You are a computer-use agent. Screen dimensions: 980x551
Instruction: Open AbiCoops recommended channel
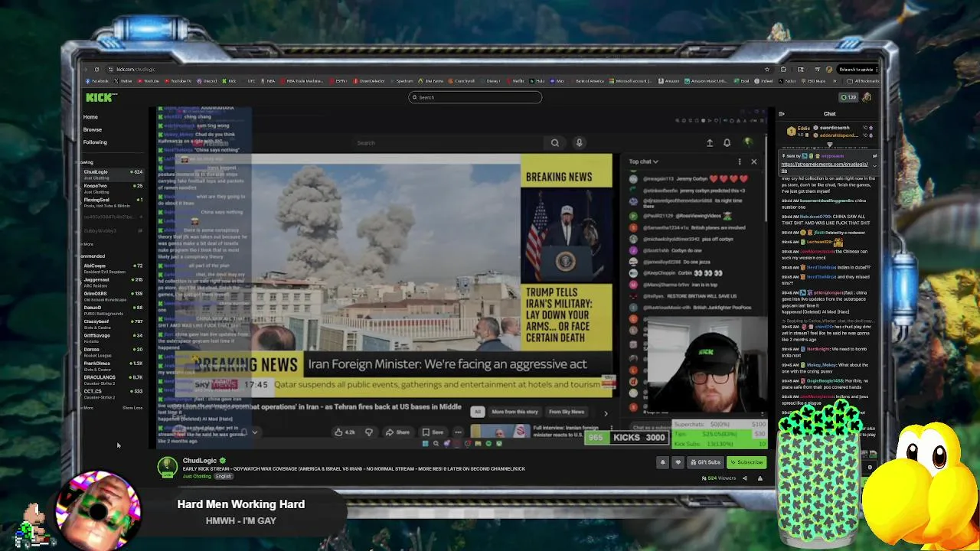[113, 268]
